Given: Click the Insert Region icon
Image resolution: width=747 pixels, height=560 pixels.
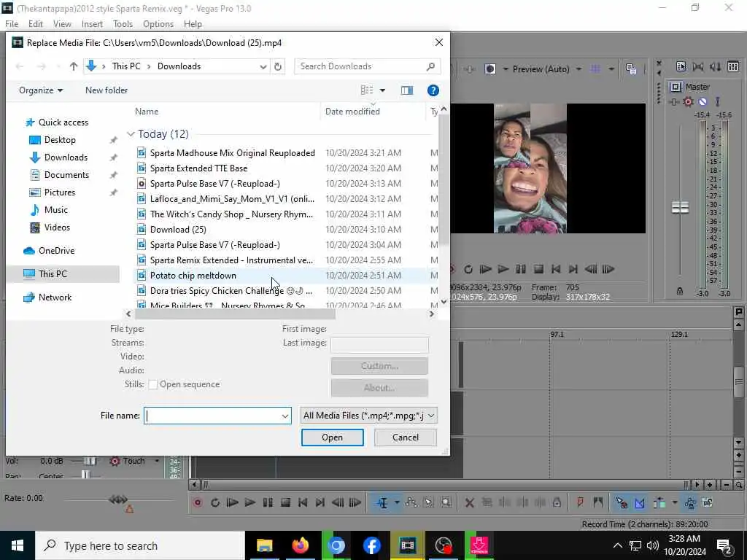Looking at the screenshot, I should [x=598, y=502].
